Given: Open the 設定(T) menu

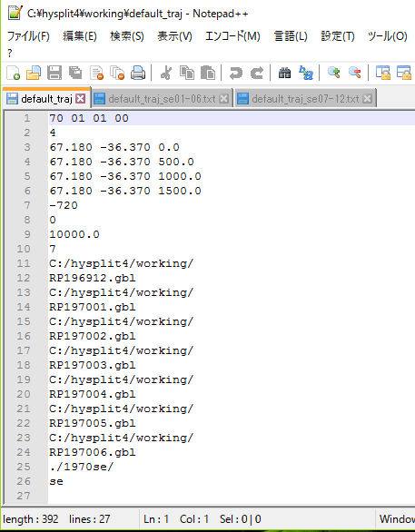Looking at the screenshot, I should [x=338, y=36].
